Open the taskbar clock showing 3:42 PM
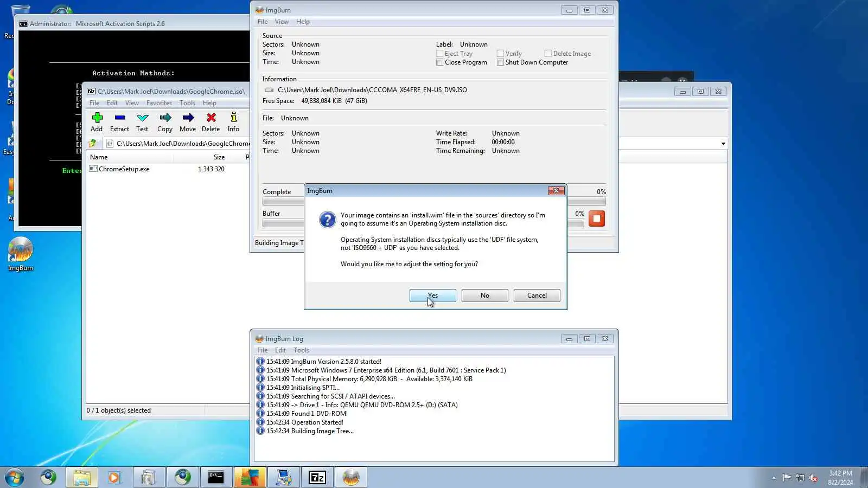 click(x=840, y=478)
